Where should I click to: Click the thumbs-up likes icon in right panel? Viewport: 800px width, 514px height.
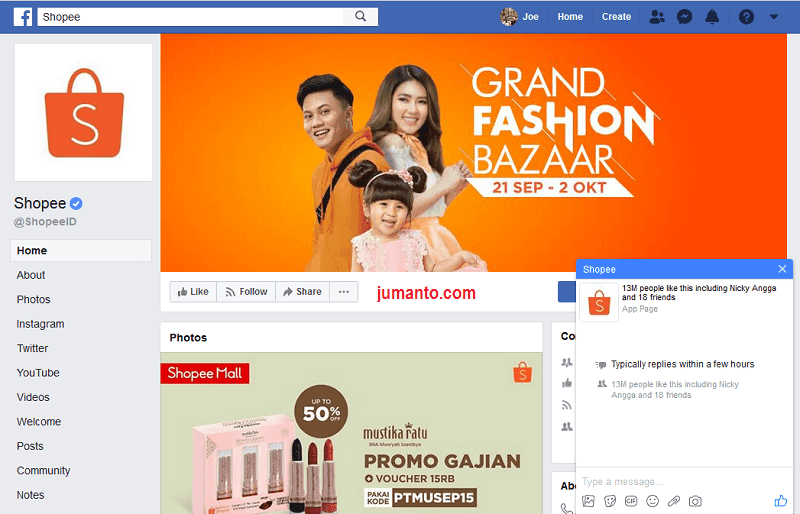pyautogui.click(x=566, y=383)
